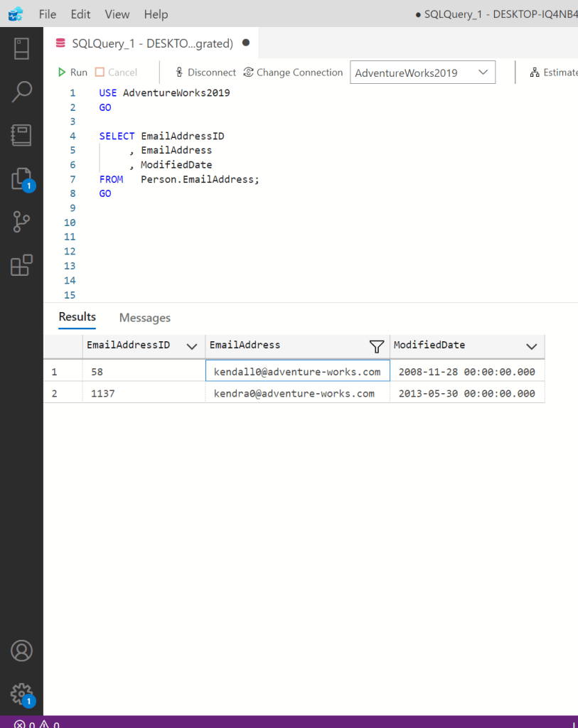Click the SQLQuery_1 editor tab
Image resolution: width=578 pixels, height=728 pixels.
click(152, 43)
